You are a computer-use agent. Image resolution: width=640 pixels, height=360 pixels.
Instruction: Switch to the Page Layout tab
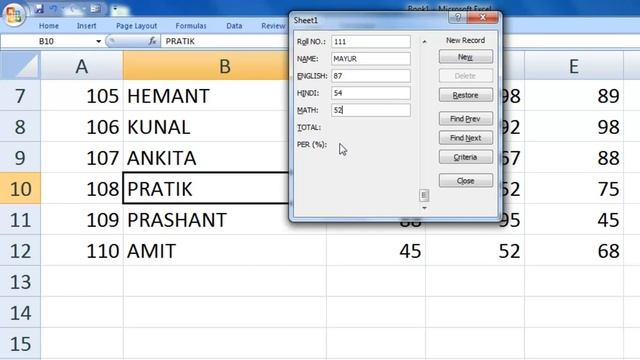[x=136, y=26]
